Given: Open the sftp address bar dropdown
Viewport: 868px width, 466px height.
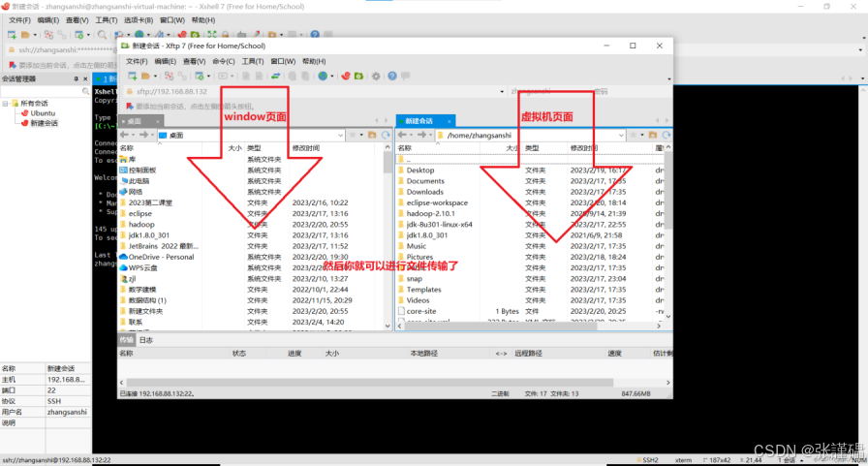Looking at the screenshot, I should coord(502,91).
